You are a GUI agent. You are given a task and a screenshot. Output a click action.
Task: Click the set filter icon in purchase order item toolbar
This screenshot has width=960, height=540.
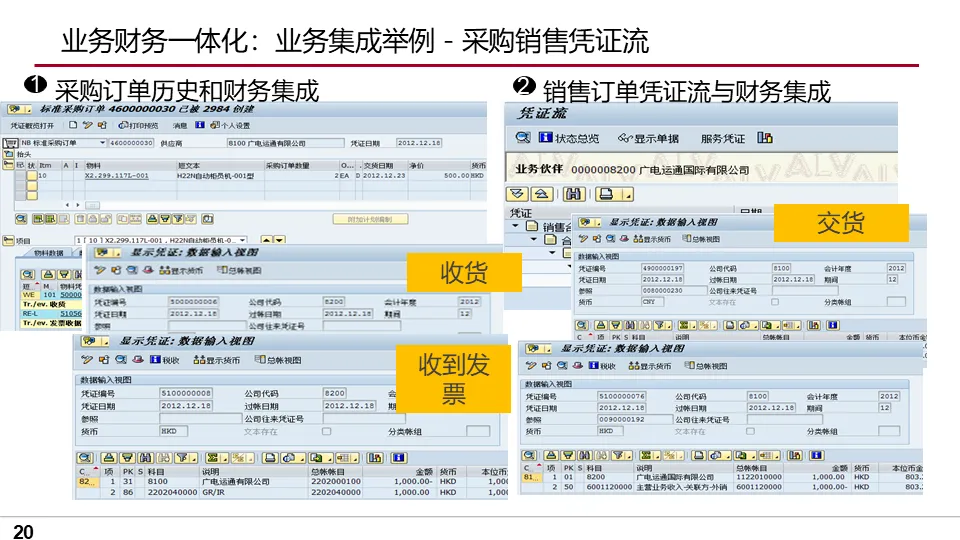pos(178,219)
